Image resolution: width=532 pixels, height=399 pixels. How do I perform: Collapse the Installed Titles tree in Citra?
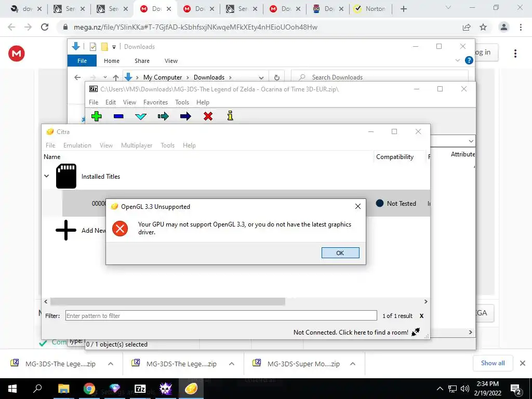pos(47,176)
